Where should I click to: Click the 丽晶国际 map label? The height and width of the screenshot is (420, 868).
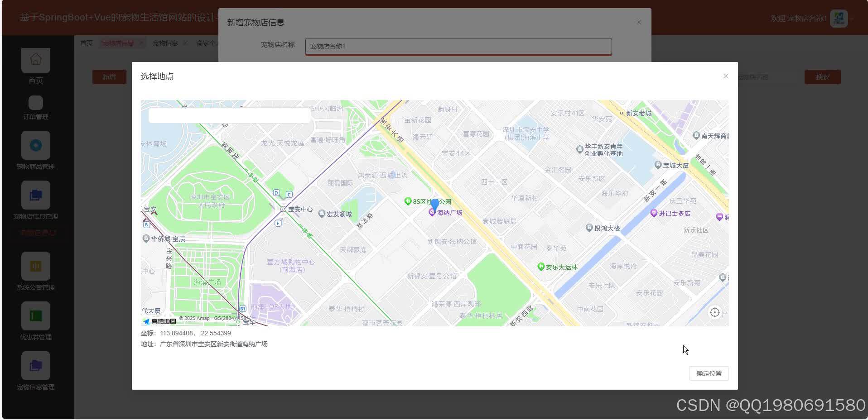pos(340,183)
